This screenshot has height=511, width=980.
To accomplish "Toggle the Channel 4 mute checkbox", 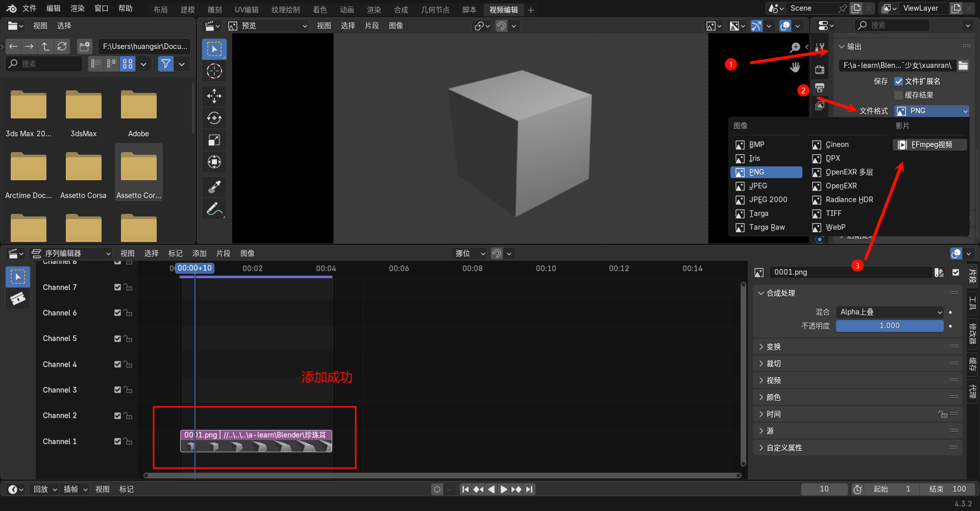I will point(118,364).
